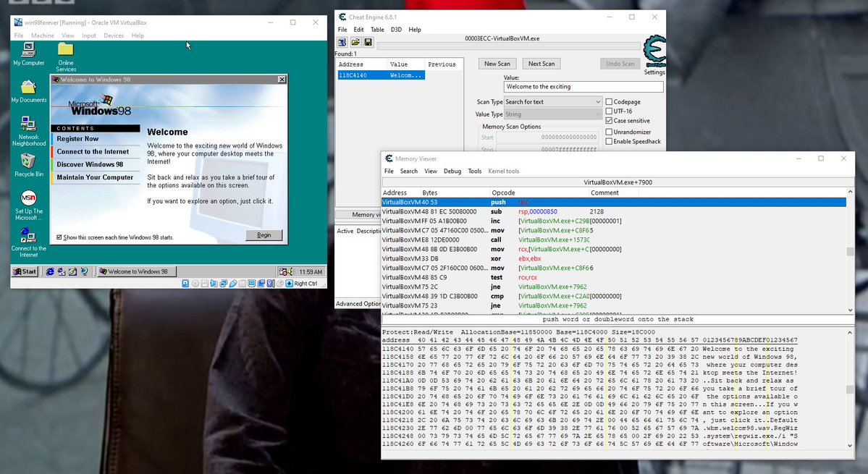Click Maintain Your Computer in Contents

click(x=96, y=177)
